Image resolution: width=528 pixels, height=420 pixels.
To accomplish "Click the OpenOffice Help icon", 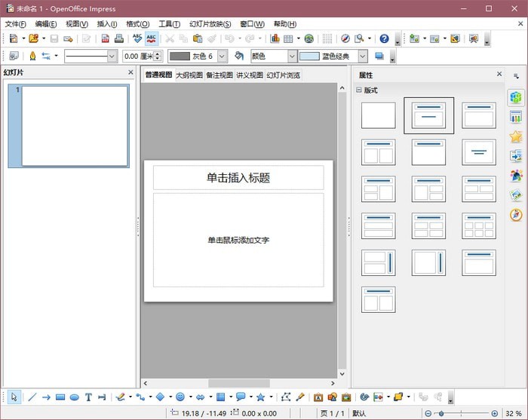I will [384, 38].
